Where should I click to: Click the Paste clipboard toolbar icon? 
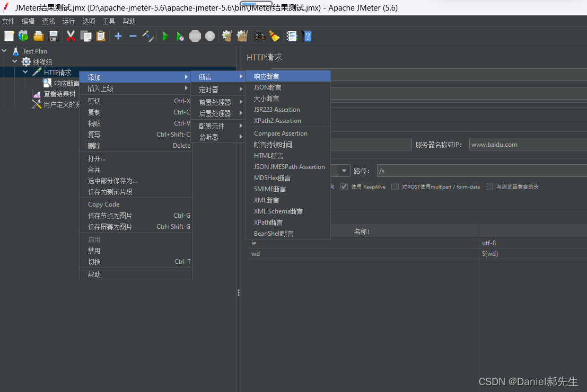click(x=101, y=36)
